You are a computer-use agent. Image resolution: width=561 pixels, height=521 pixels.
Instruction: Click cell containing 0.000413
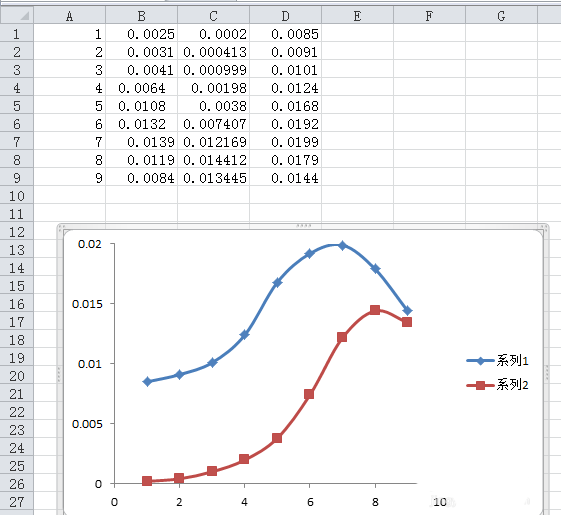tap(213, 51)
